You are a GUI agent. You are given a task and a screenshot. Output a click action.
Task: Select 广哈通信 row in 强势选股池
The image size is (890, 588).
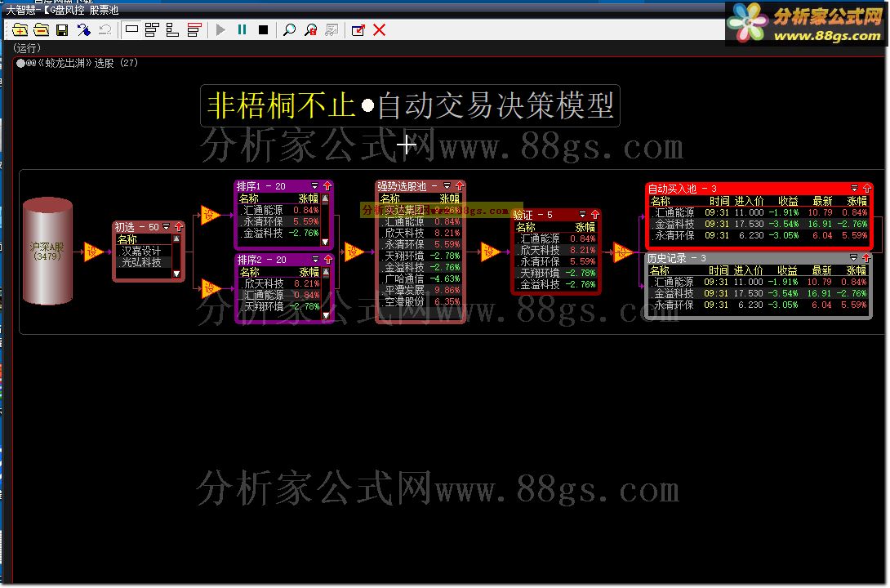[421, 278]
